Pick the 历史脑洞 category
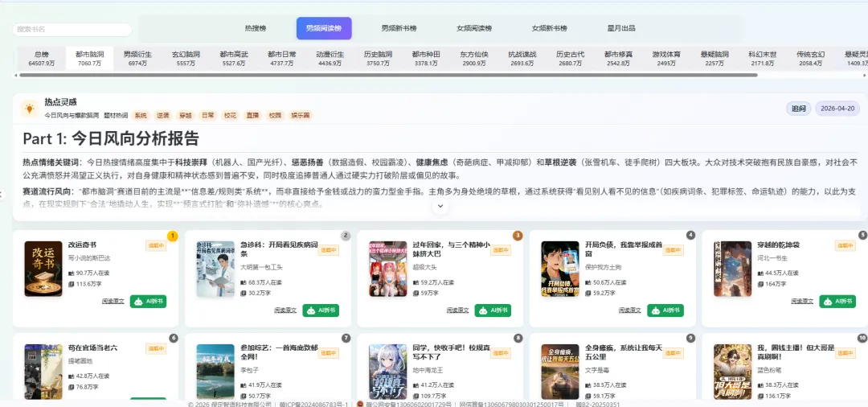The width and height of the screenshot is (868, 407). coord(378,58)
